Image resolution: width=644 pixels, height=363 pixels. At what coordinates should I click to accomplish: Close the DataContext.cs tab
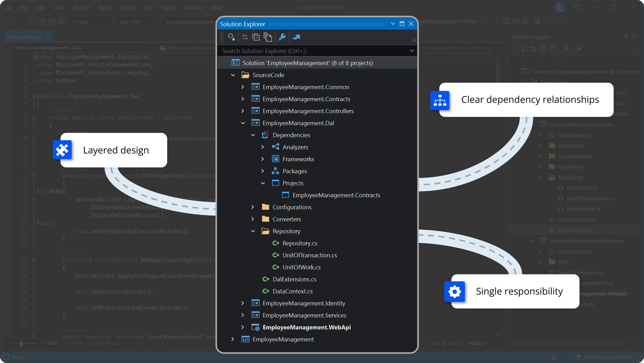tap(48, 37)
